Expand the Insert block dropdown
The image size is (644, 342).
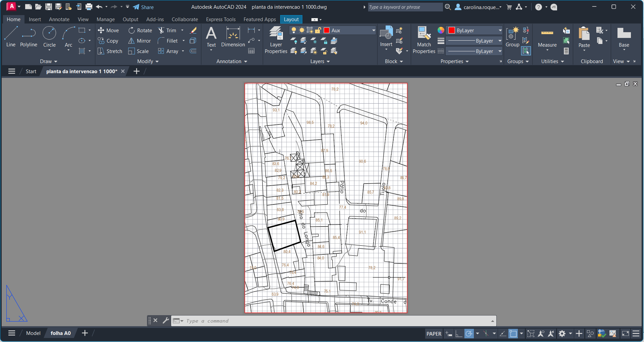386,50
